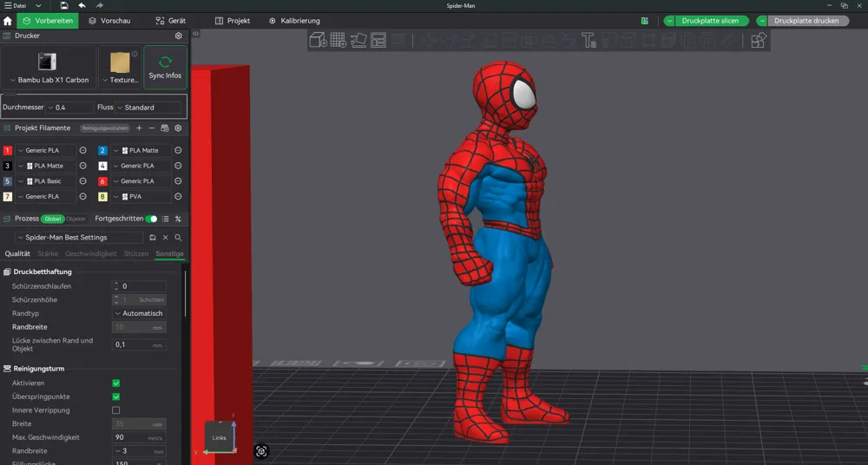The height and width of the screenshot is (465, 868).
Task: Delete filament 8 PVA
Action: pyautogui.click(x=178, y=197)
